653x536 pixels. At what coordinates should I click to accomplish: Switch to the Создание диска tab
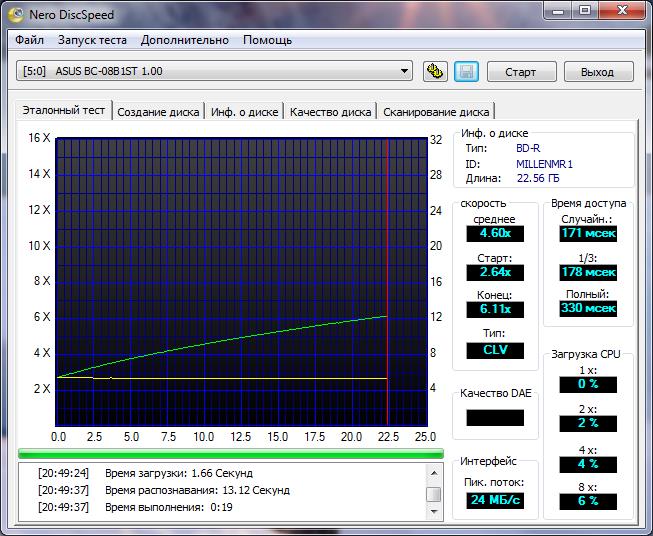pos(158,112)
